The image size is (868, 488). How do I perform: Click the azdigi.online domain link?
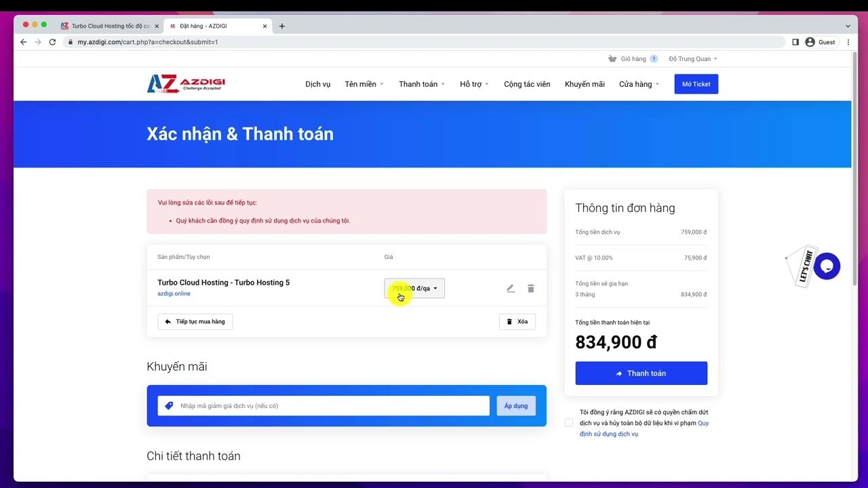point(174,293)
